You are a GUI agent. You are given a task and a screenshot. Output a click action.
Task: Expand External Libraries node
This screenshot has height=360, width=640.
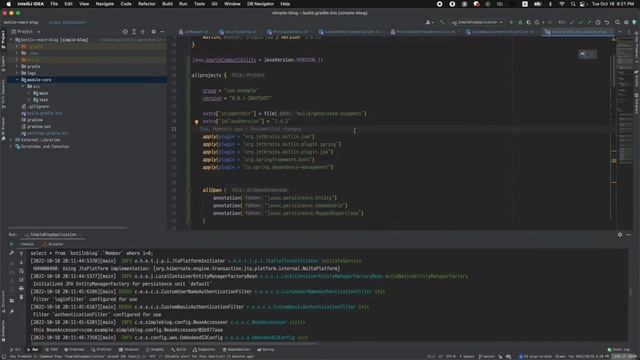(11, 140)
